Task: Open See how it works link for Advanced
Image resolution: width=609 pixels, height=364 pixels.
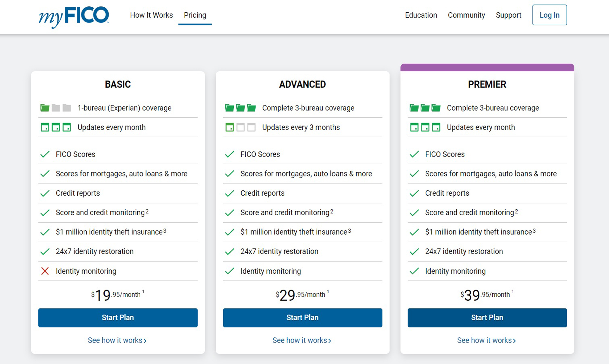Action: coord(302,341)
